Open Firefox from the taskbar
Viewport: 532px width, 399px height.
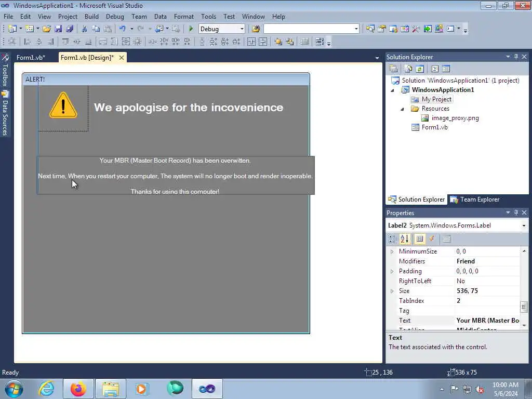tap(78, 389)
